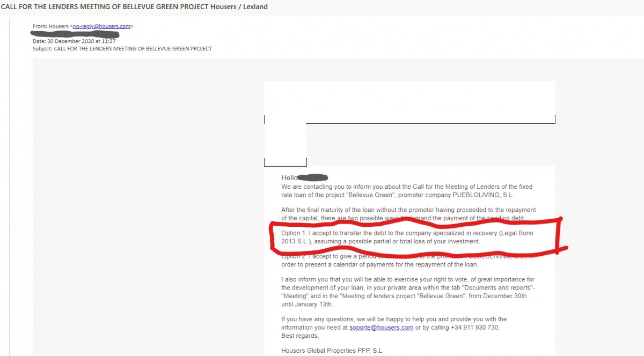Click 'Housers Global Properties PFP, S.L' signature
The image size is (644, 356).
point(332,351)
